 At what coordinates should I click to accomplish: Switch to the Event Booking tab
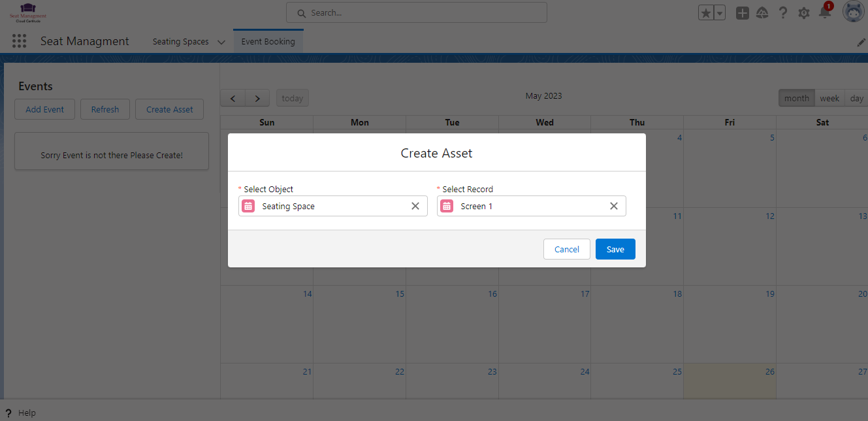[268, 41]
